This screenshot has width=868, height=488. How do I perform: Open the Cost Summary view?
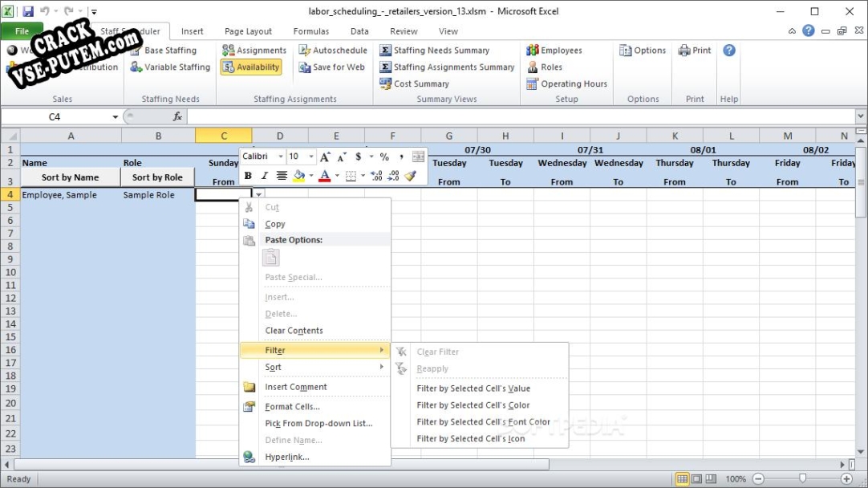click(414, 83)
